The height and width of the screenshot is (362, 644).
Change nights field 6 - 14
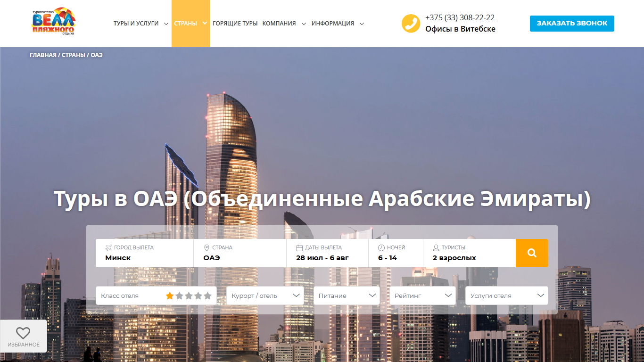coord(396,253)
